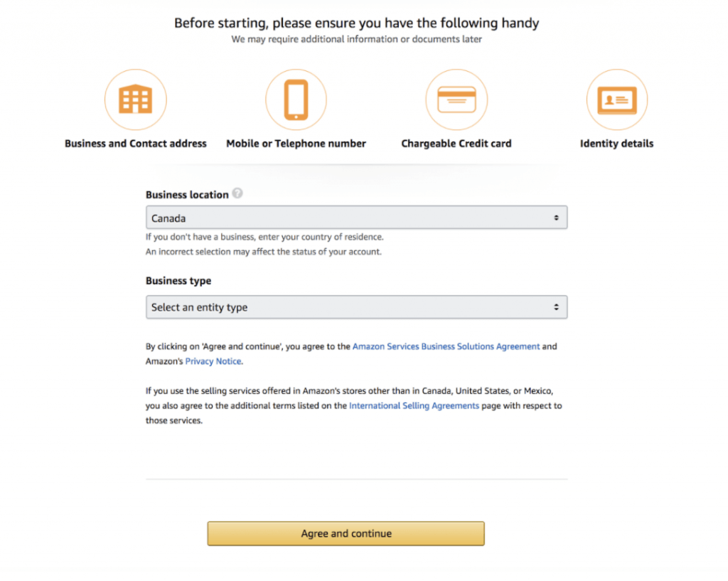Image resolution: width=728 pixels, height=581 pixels.
Task: Open the Business location dropdown showing Canada
Action: 356,217
